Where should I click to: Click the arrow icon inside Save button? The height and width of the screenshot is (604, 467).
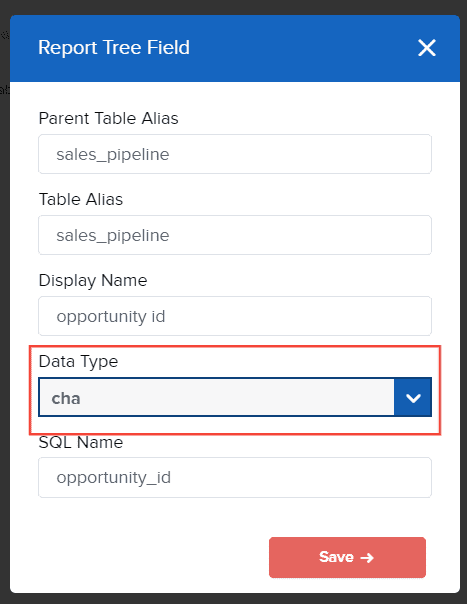coord(367,557)
